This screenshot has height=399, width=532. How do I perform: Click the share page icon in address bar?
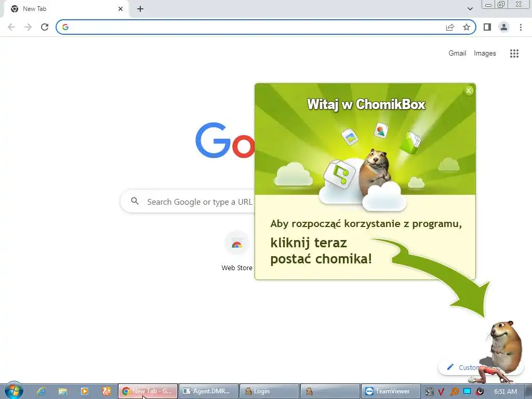pyautogui.click(x=450, y=27)
